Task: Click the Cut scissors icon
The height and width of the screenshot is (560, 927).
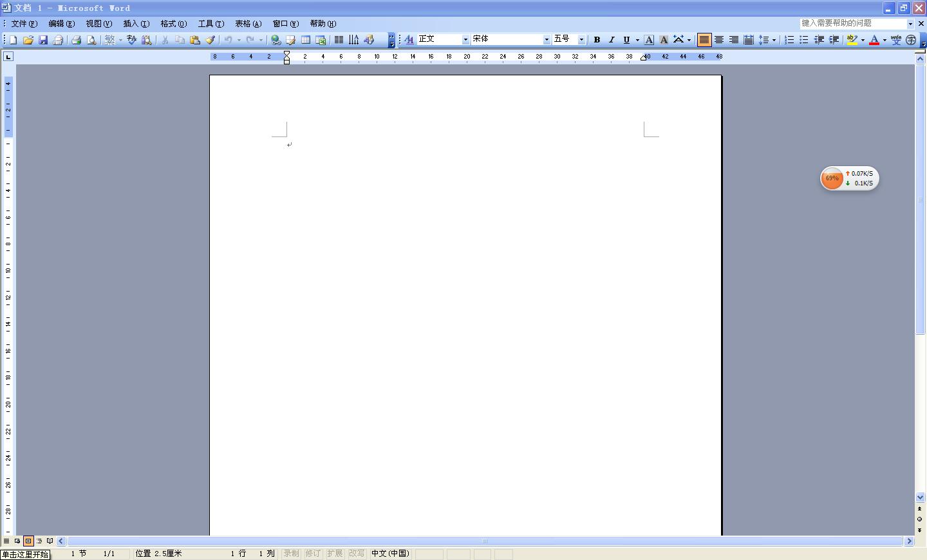Action: (x=165, y=40)
